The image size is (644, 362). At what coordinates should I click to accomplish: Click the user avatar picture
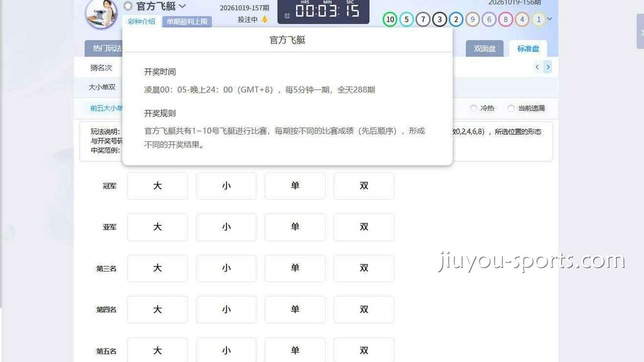[101, 14]
